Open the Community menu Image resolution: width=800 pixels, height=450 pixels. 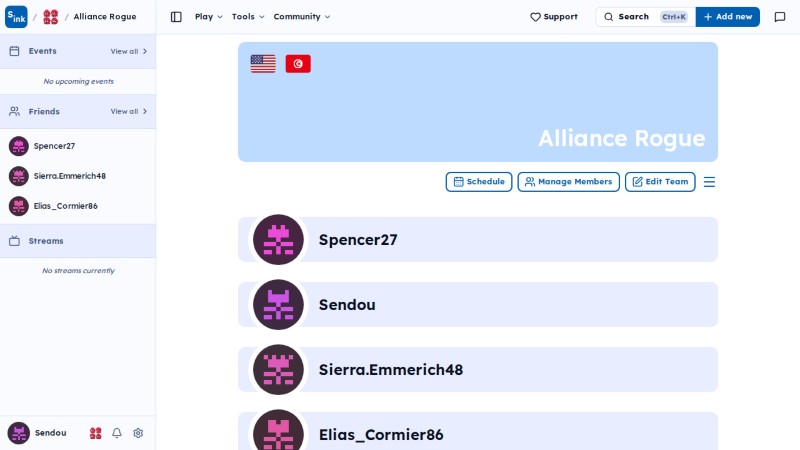tap(302, 16)
